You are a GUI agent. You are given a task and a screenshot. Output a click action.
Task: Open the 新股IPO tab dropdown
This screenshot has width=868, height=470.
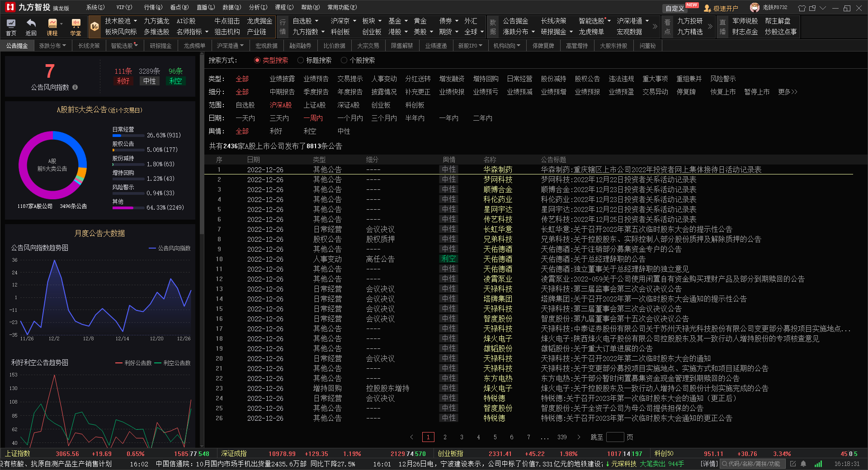470,46
